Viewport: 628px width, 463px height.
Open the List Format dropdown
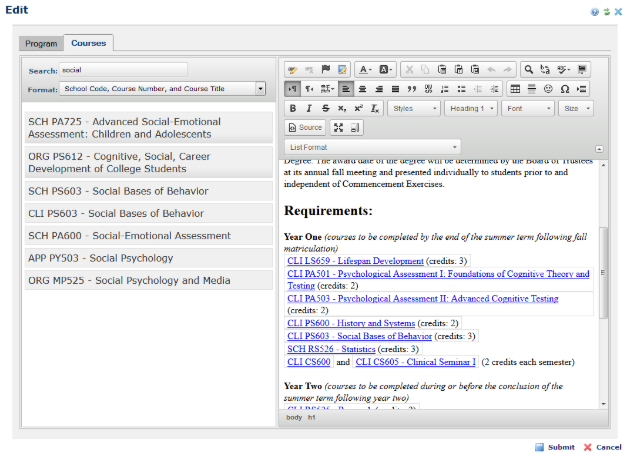(x=373, y=147)
